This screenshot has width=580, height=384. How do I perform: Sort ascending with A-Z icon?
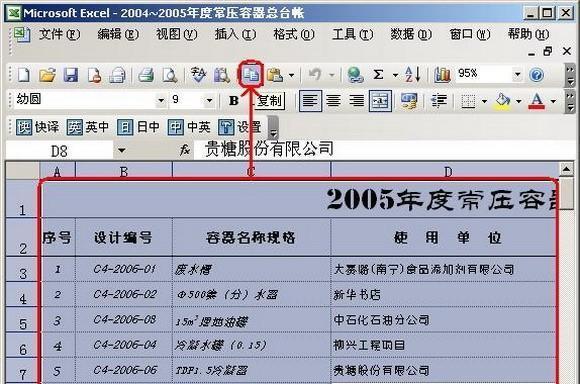pyautogui.click(x=413, y=75)
